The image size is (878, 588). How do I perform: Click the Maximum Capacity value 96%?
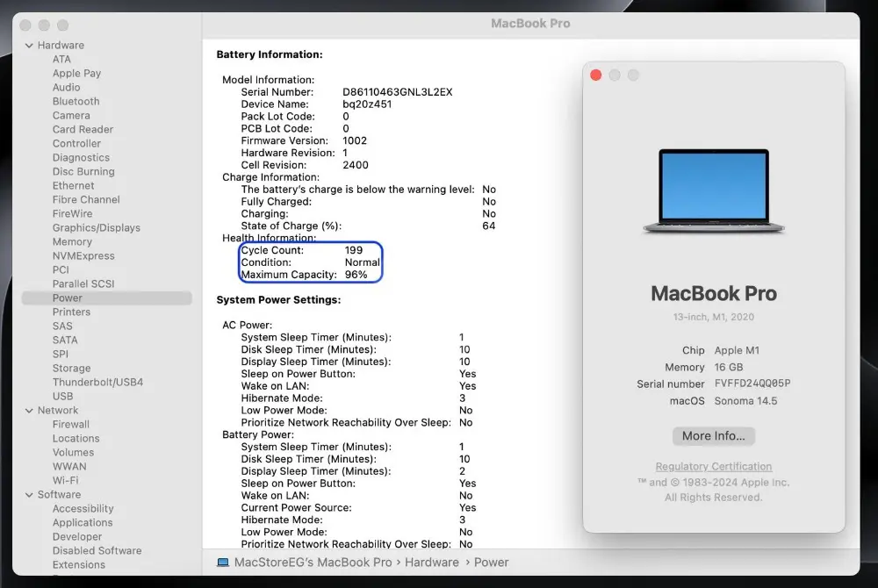[x=356, y=275]
